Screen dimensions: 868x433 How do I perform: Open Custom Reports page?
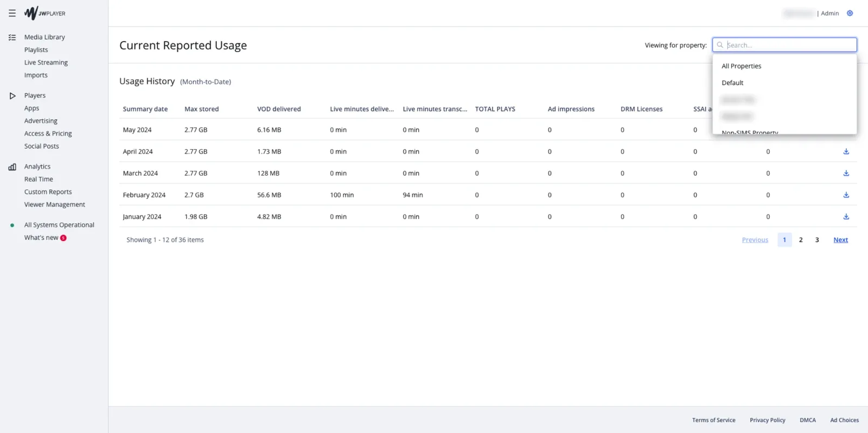pyautogui.click(x=48, y=192)
